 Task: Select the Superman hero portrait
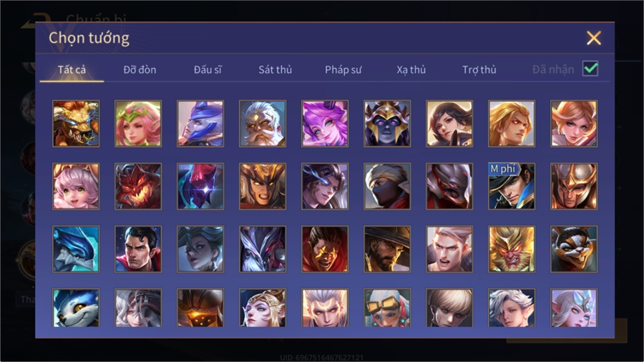[138, 249]
